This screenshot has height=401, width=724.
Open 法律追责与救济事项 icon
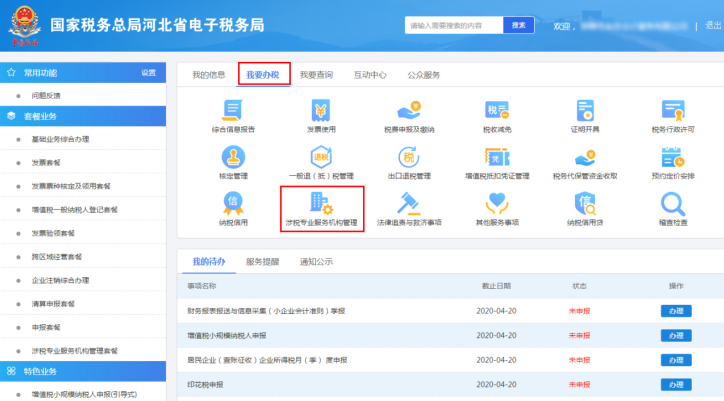pos(409,204)
